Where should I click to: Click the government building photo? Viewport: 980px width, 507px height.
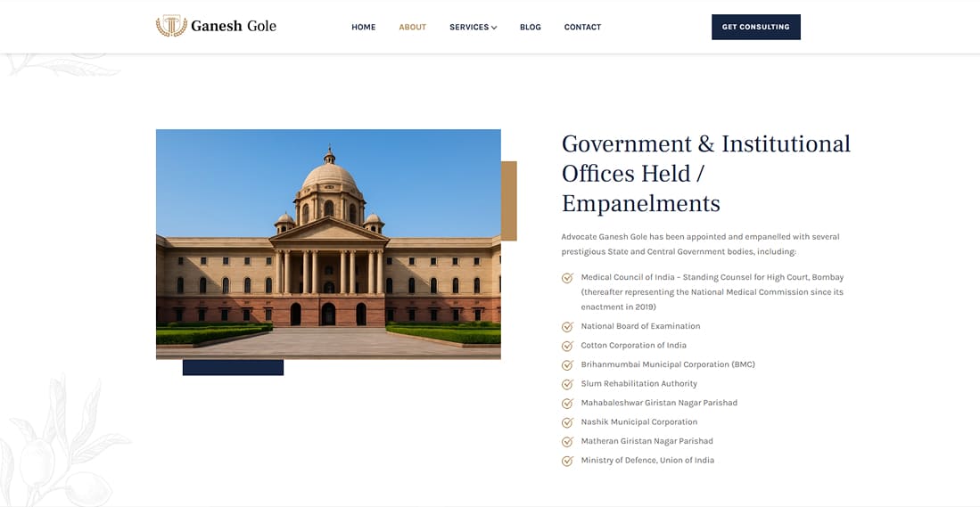coord(328,244)
